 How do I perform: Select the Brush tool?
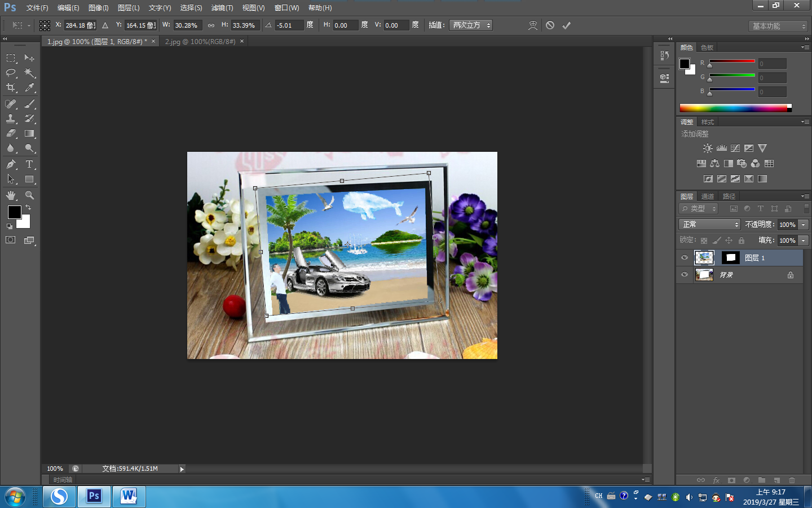point(29,104)
